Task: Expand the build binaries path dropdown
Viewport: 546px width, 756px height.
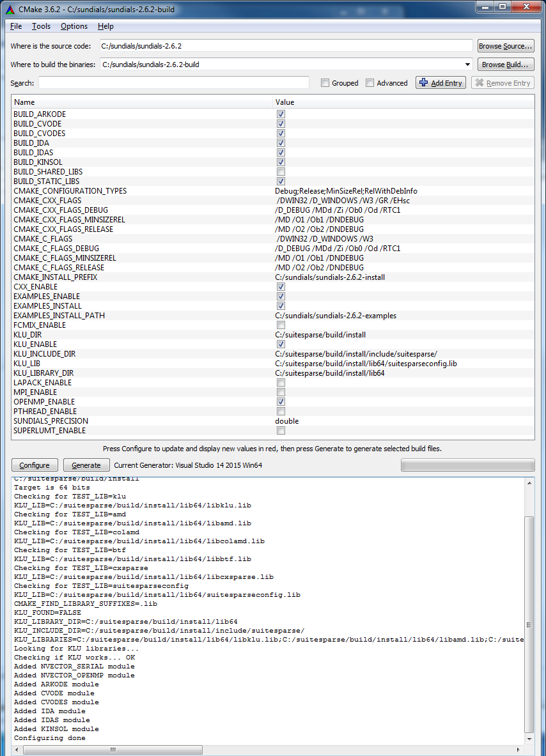Action: point(467,64)
